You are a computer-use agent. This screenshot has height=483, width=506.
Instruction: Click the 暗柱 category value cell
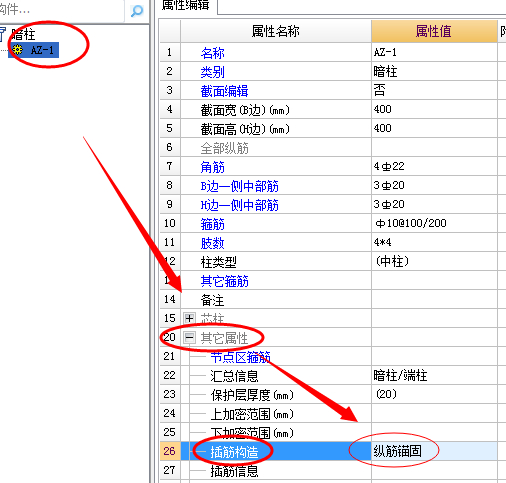434,71
